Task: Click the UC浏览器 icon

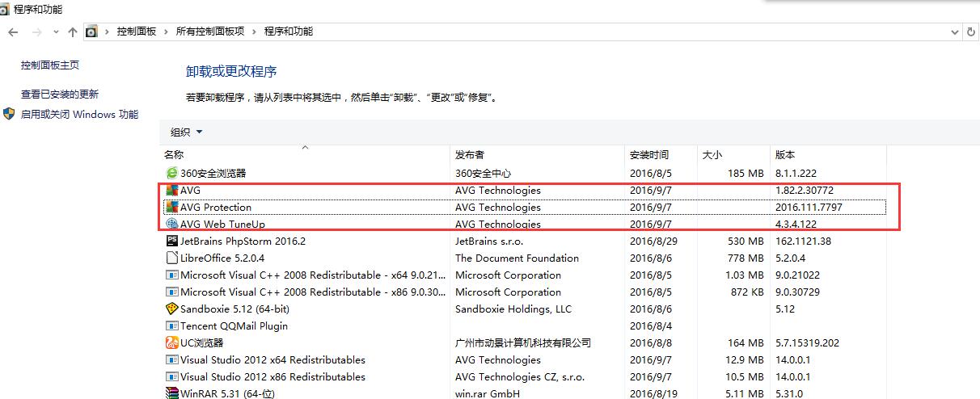Action: coord(171,343)
